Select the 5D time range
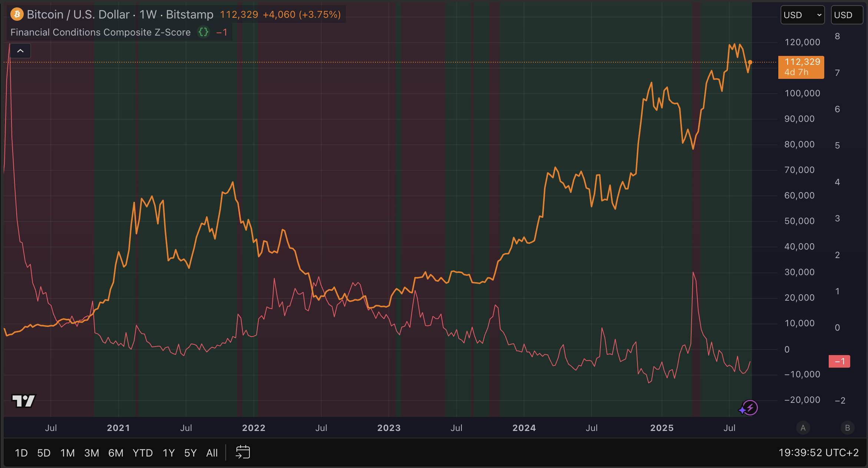The image size is (868, 468). pos(44,453)
